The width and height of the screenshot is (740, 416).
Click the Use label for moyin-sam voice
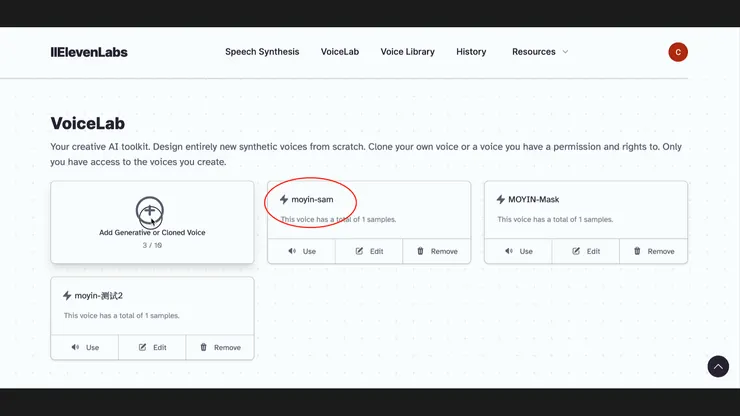[309, 251]
